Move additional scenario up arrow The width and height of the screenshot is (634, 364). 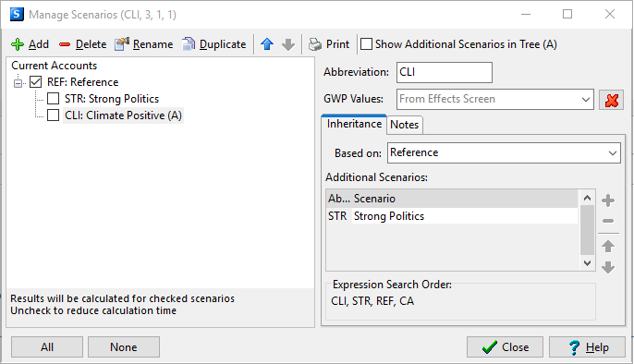pos(608,246)
